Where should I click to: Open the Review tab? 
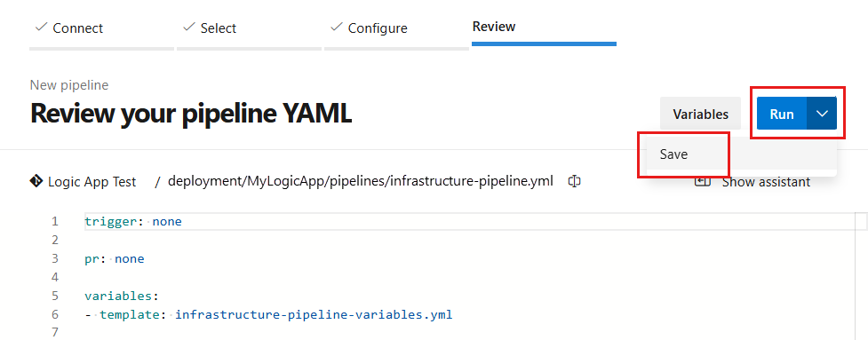pos(494,27)
